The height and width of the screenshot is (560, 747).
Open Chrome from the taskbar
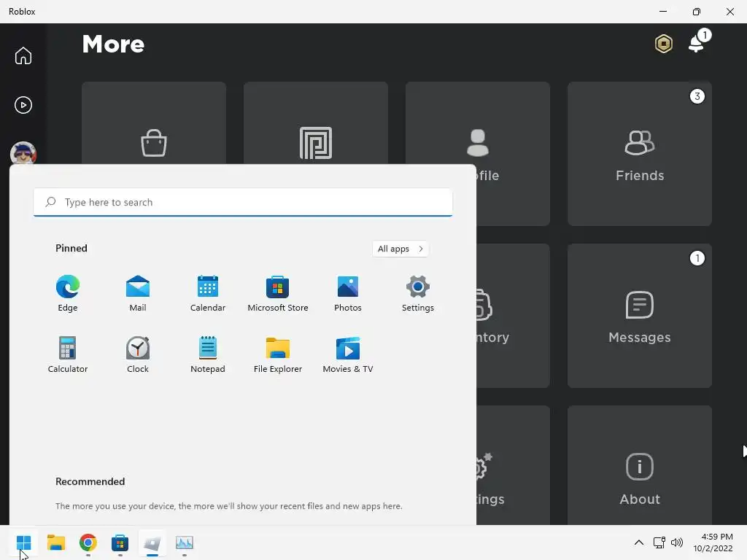tap(88, 542)
